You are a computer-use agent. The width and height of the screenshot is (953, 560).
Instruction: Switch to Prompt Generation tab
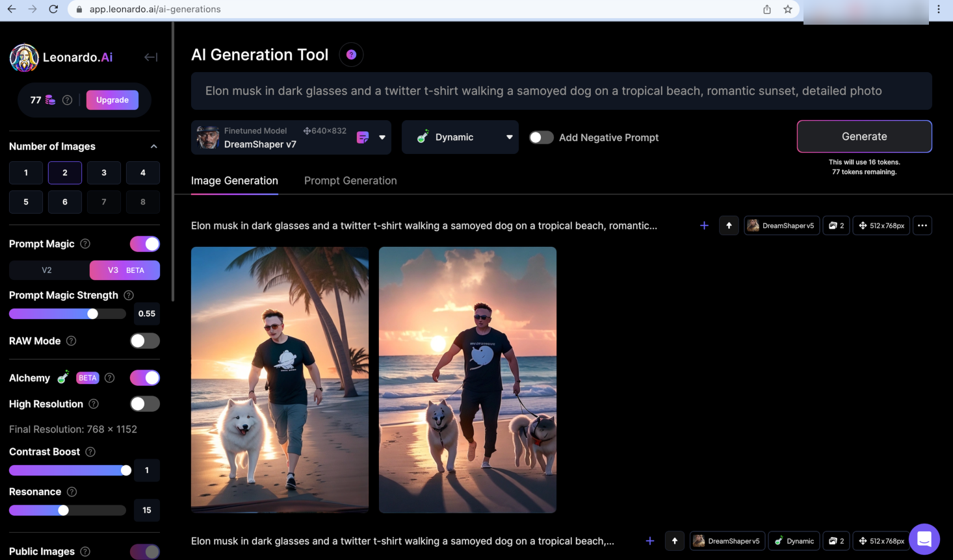click(350, 181)
